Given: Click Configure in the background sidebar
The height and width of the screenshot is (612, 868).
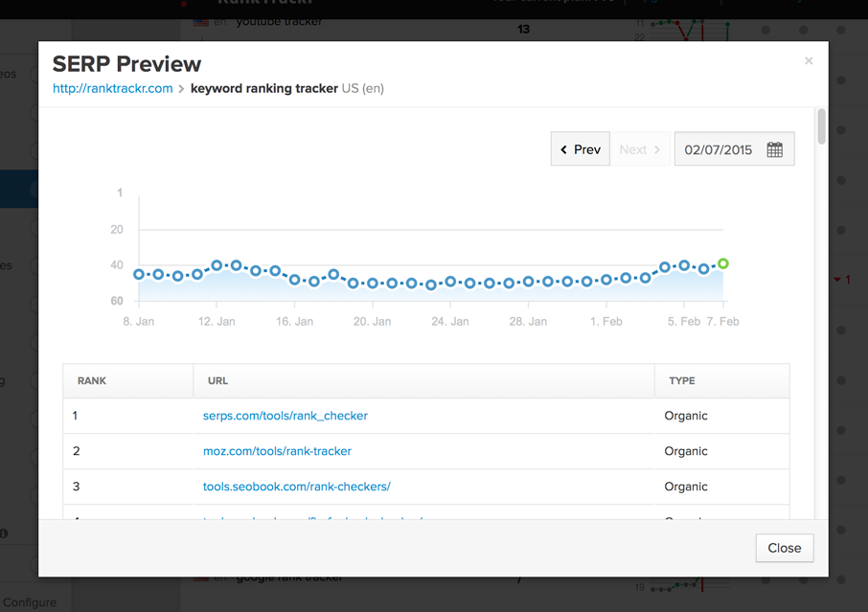Looking at the screenshot, I should [x=30, y=602].
